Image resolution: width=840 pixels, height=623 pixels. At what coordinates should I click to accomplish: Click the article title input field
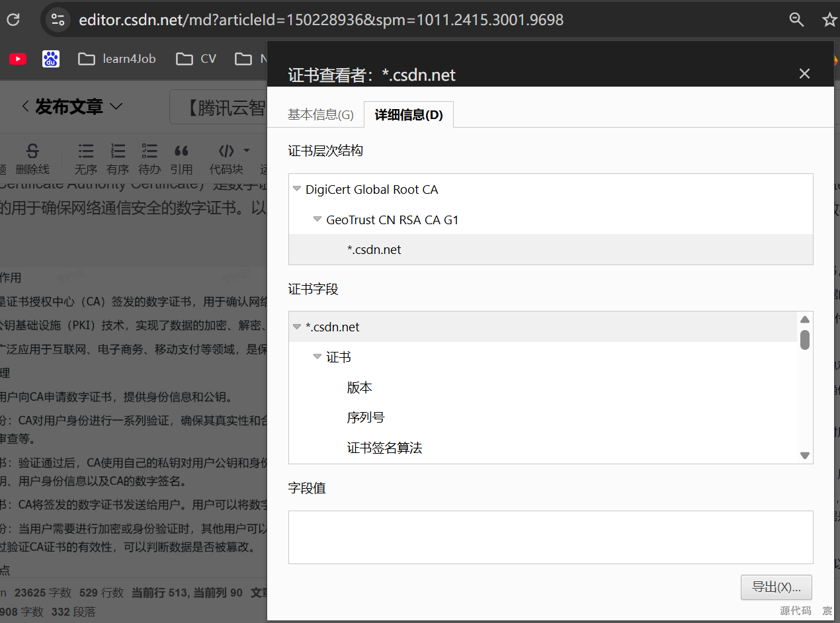218,107
